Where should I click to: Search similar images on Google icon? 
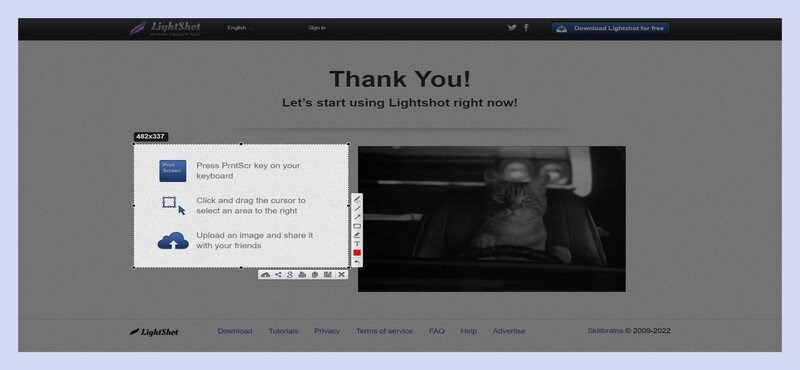click(x=290, y=275)
